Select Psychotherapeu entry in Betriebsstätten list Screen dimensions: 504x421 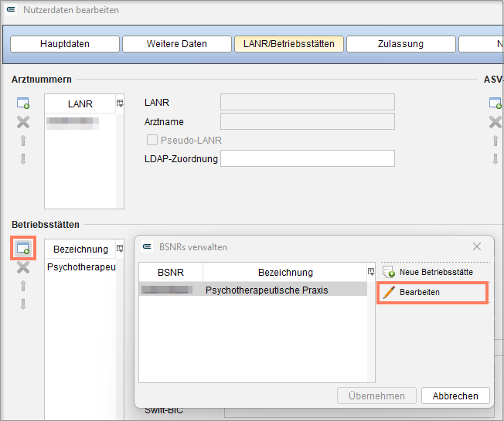pos(81,267)
